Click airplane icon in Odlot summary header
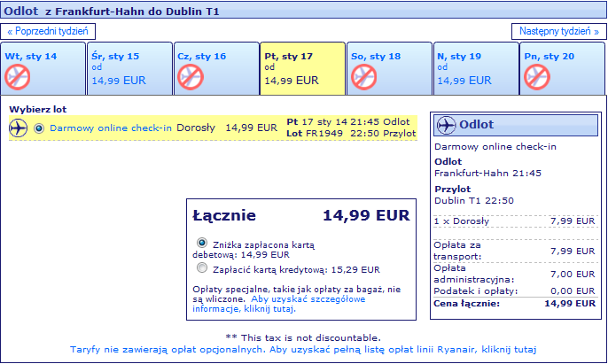 447,125
